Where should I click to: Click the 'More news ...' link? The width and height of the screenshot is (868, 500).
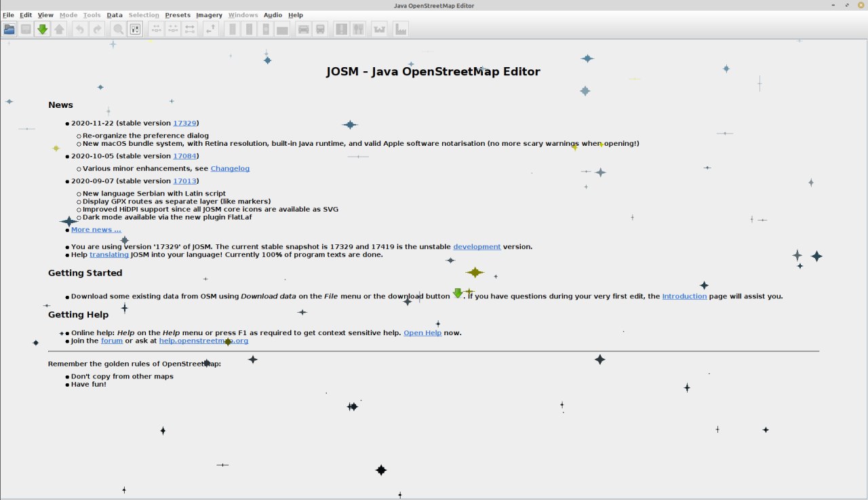tap(96, 230)
